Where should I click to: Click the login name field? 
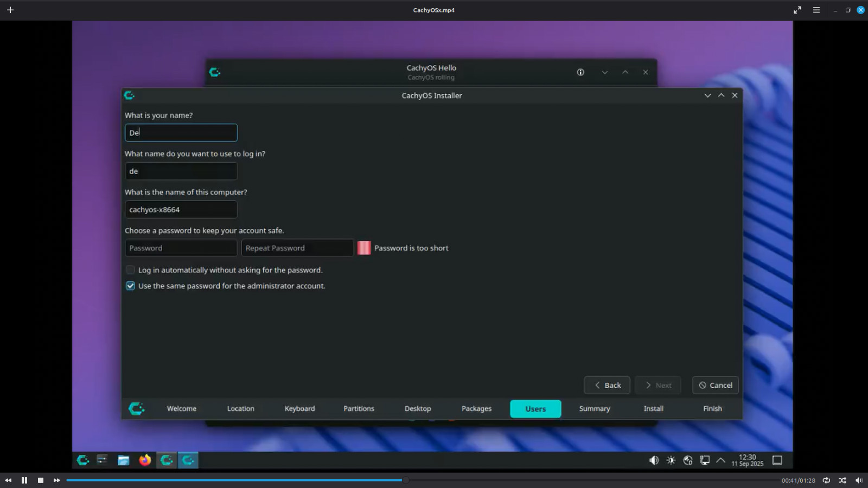pyautogui.click(x=181, y=171)
